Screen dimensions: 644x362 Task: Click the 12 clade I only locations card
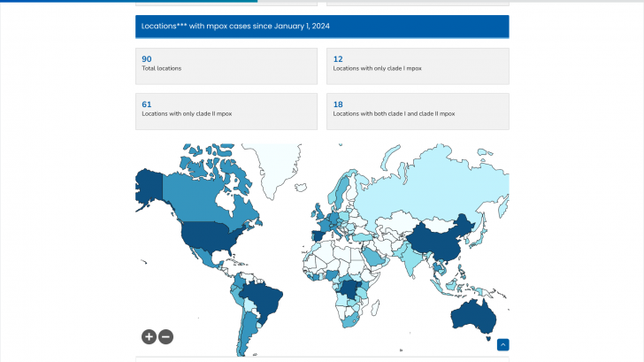click(417, 65)
